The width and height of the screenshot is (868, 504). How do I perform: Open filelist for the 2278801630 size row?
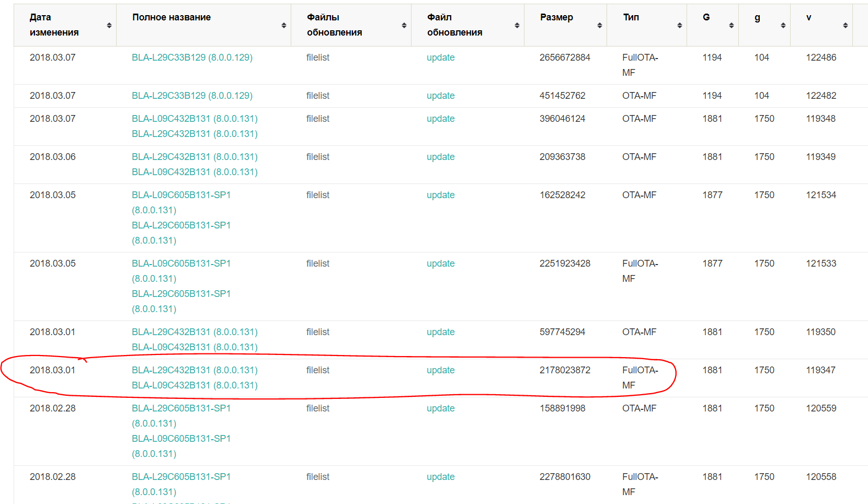pyautogui.click(x=318, y=477)
